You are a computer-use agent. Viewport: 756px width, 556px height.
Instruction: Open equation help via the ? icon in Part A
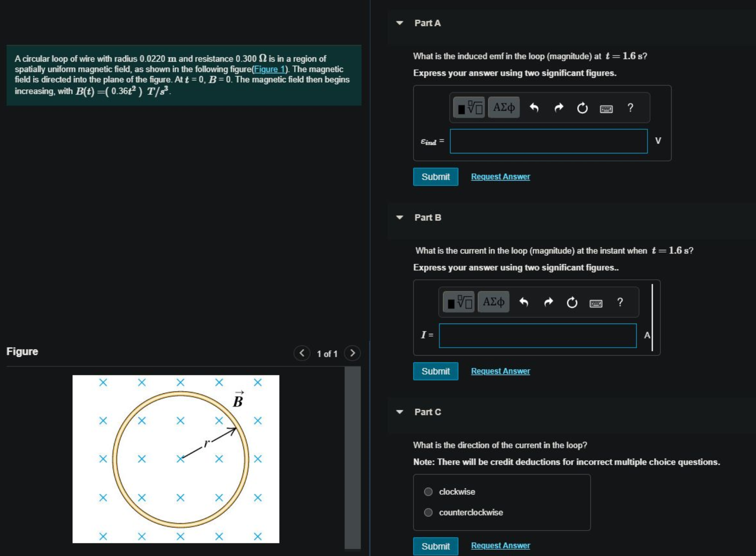630,107
